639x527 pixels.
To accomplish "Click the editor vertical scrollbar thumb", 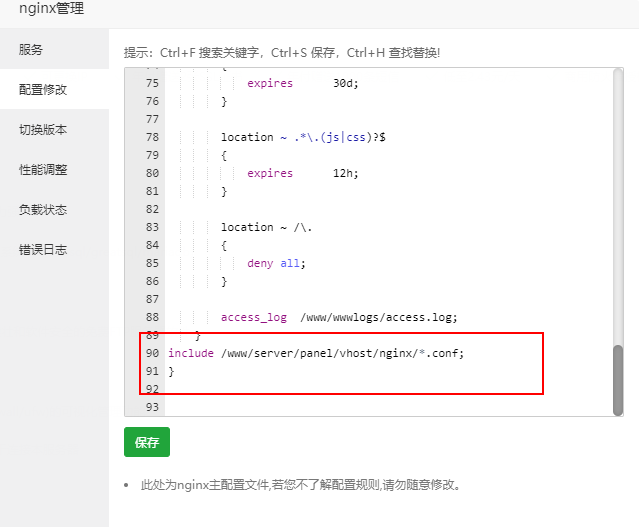I will [618, 380].
